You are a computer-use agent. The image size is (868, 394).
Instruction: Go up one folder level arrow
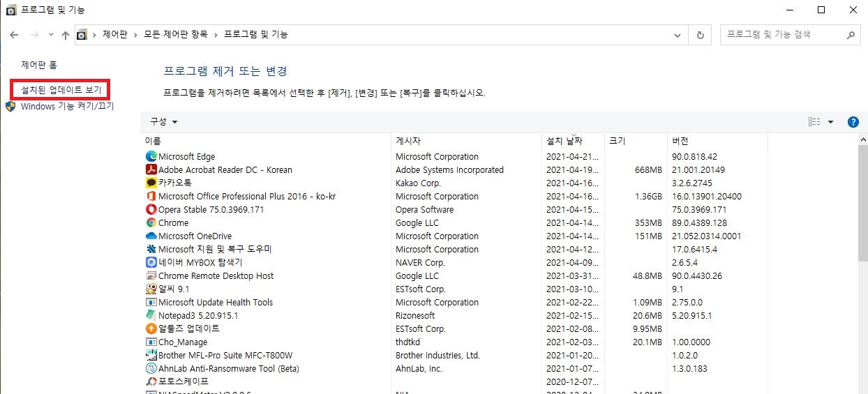66,34
